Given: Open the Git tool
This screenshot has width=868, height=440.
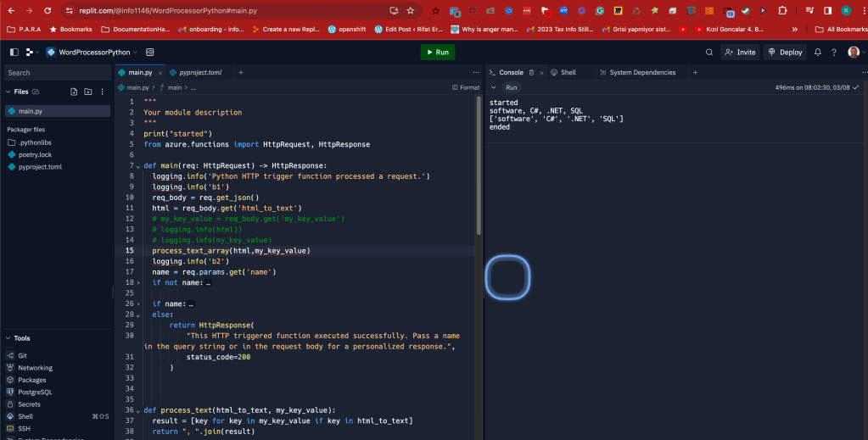Looking at the screenshot, I should click(22, 356).
